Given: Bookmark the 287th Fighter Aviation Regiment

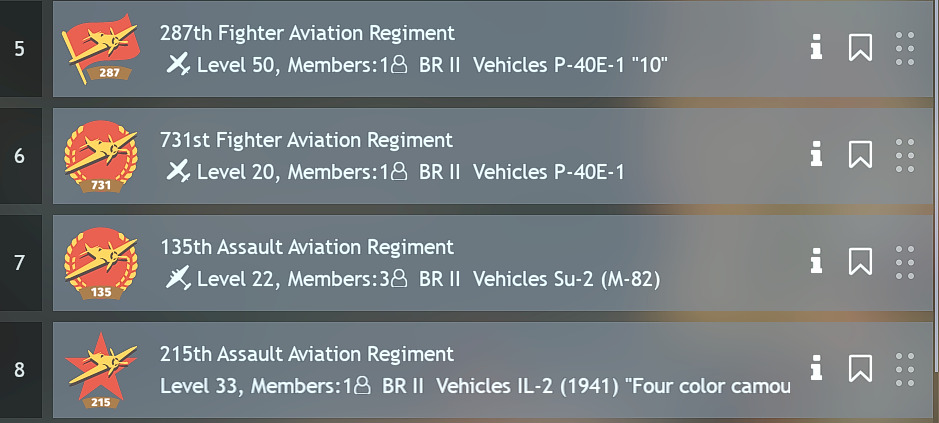Looking at the screenshot, I should (x=860, y=47).
